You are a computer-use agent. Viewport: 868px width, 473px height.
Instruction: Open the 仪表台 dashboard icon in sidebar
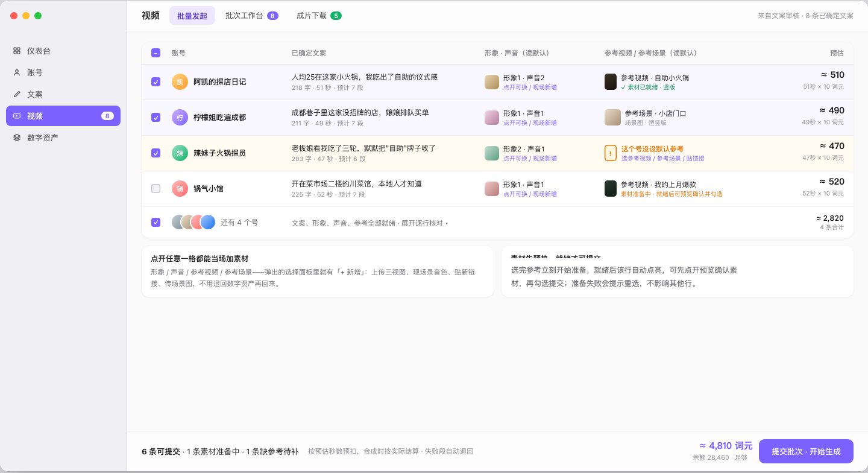click(17, 51)
